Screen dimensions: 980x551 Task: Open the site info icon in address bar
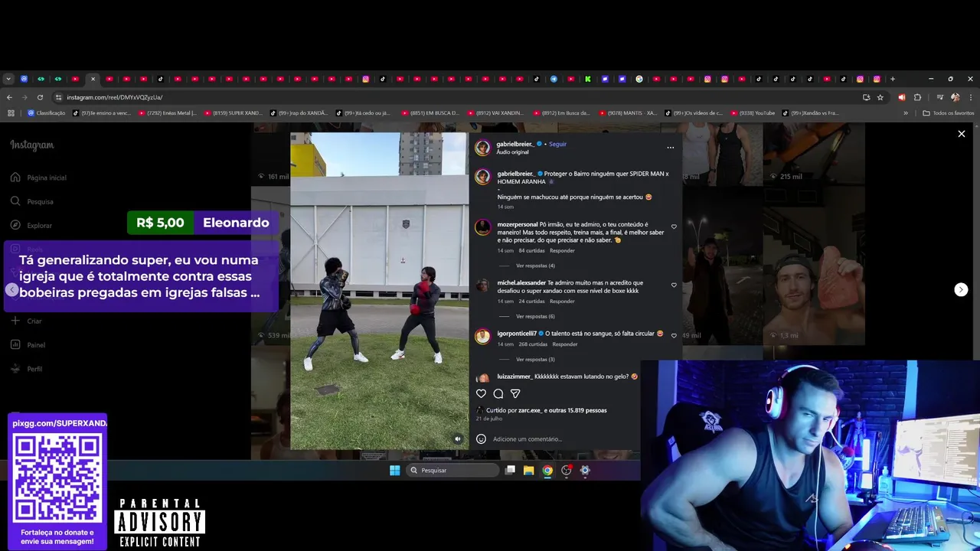[x=58, y=97]
